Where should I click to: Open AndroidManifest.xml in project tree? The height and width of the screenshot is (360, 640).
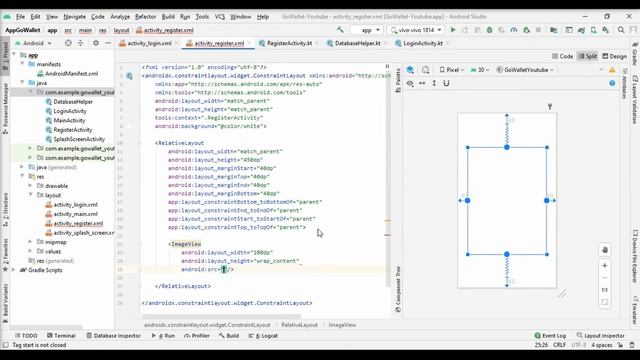tap(71, 73)
